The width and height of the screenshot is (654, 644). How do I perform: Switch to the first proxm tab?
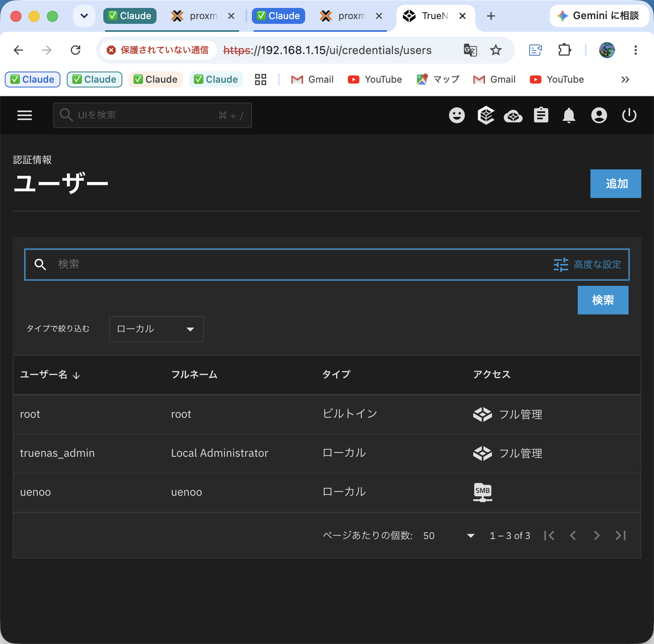[203, 16]
